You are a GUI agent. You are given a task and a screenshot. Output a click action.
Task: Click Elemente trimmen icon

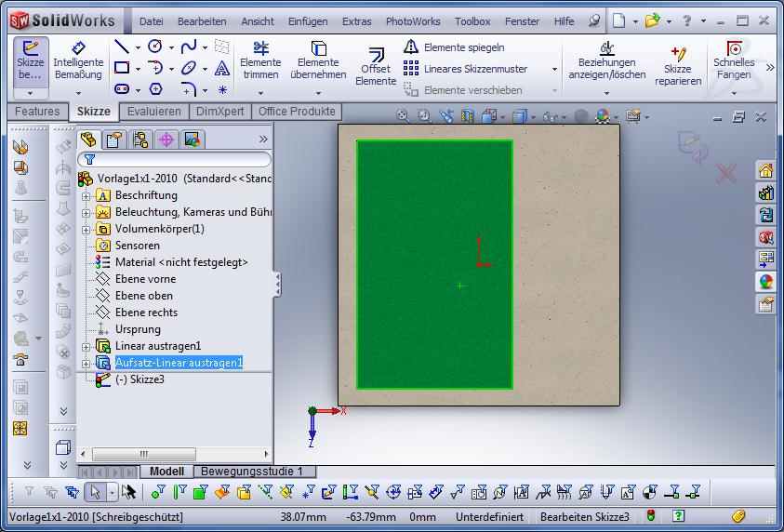(x=260, y=60)
